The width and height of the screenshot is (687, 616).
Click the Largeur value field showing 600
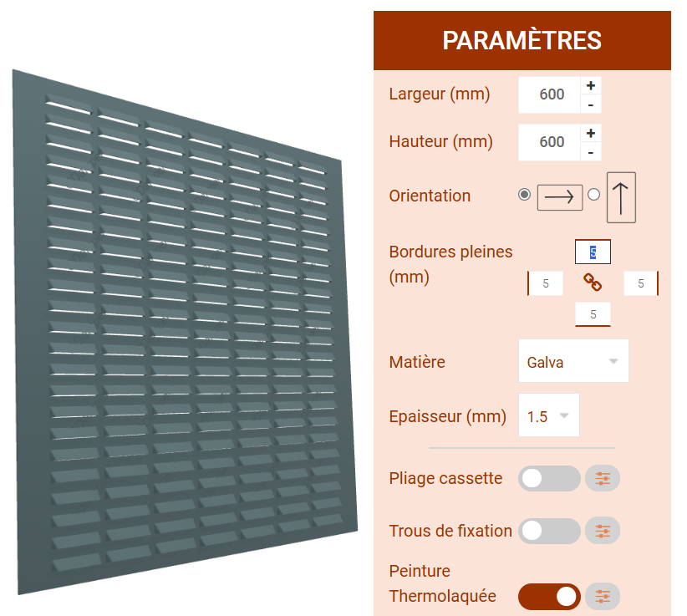550,94
